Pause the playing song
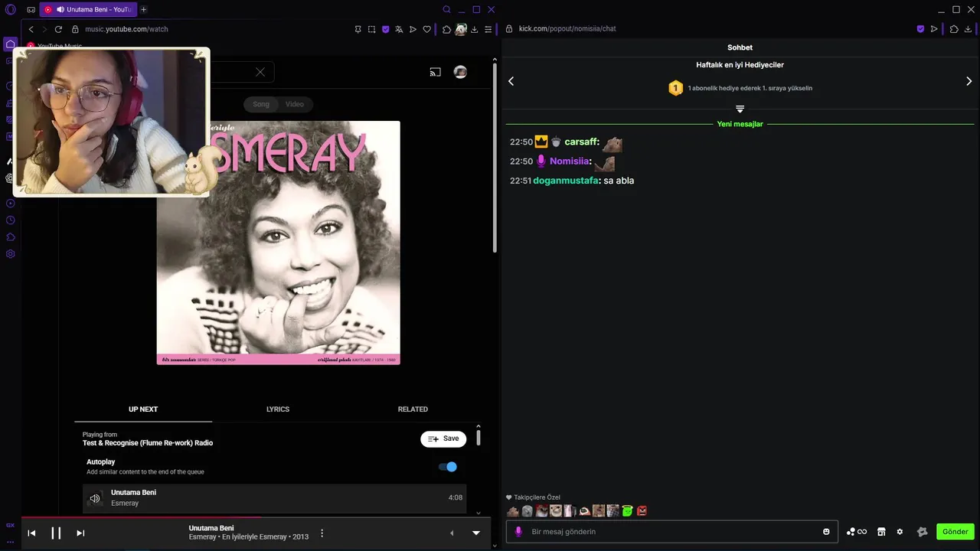This screenshot has height=551, width=980. [x=56, y=533]
